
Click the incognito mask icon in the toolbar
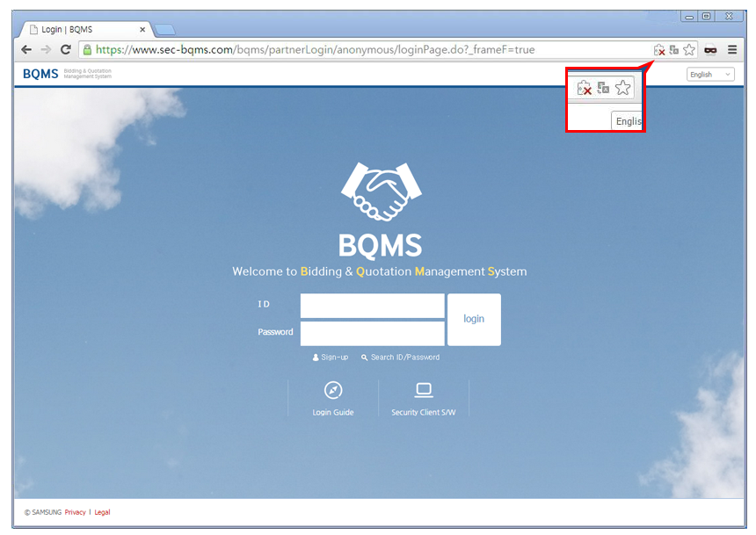(711, 50)
